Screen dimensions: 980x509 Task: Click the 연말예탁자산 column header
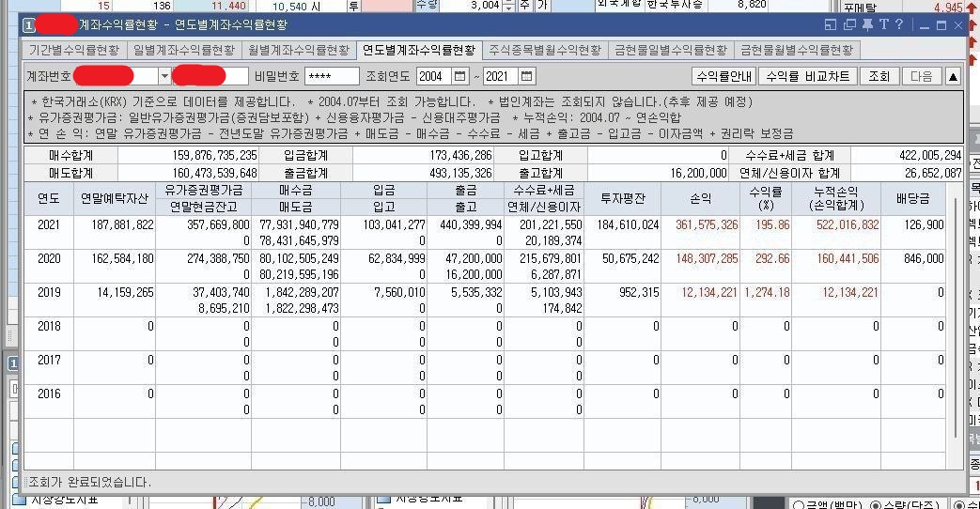[115, 198]
